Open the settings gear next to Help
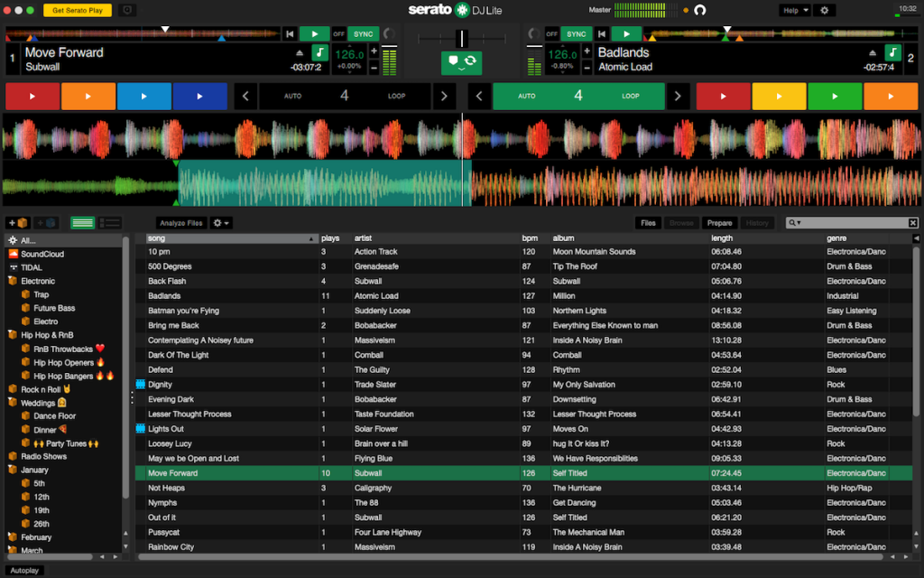This screenshot has width=924, height=578. 824,10
